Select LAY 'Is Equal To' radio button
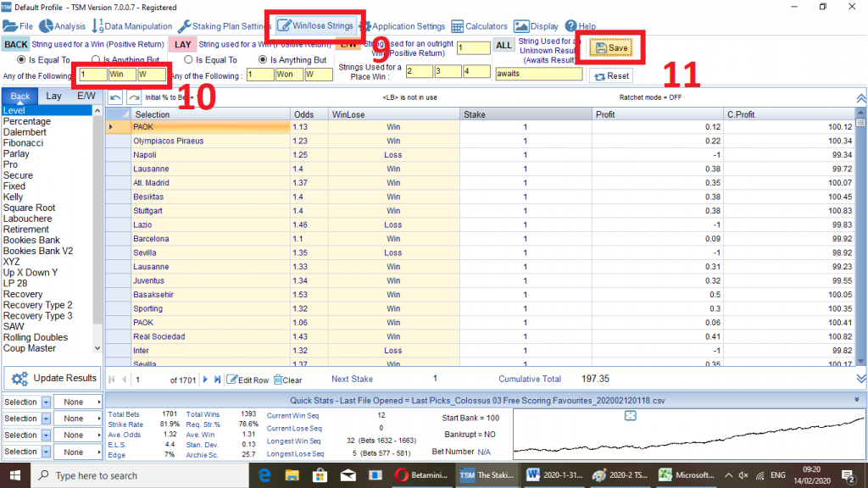Screen dimensions: 868x488 188,60
